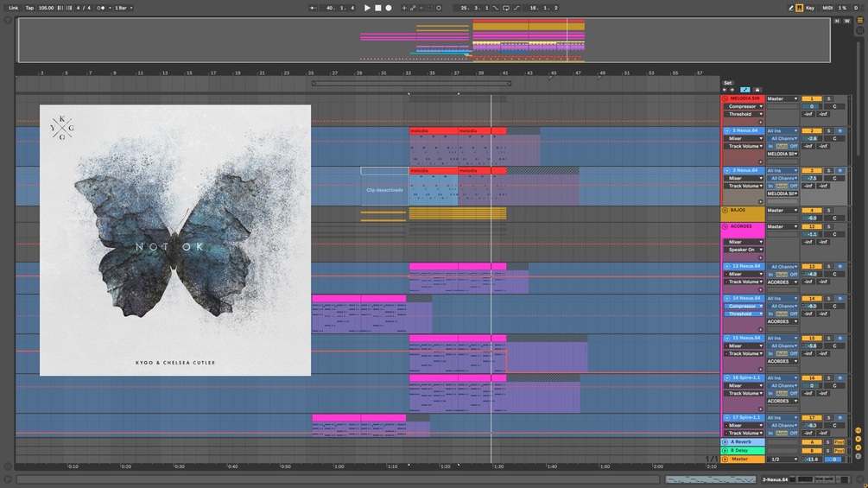
Task: Arm 2 Nexus.64 track for recording
Action: [839, 130]
